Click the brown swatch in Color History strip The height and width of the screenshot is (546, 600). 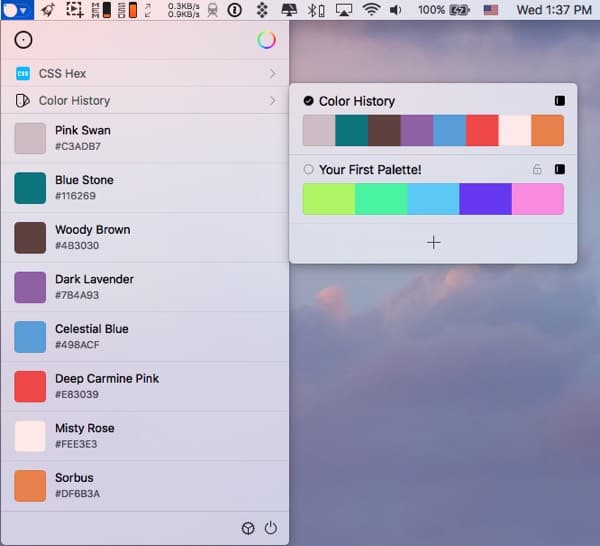click(x=384, y=130)
